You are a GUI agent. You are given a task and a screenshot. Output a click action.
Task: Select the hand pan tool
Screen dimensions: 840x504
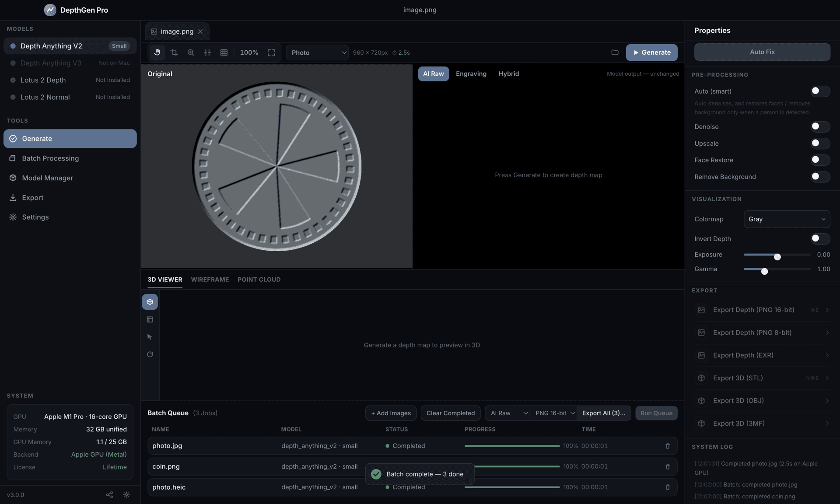[x=157, y=52]
